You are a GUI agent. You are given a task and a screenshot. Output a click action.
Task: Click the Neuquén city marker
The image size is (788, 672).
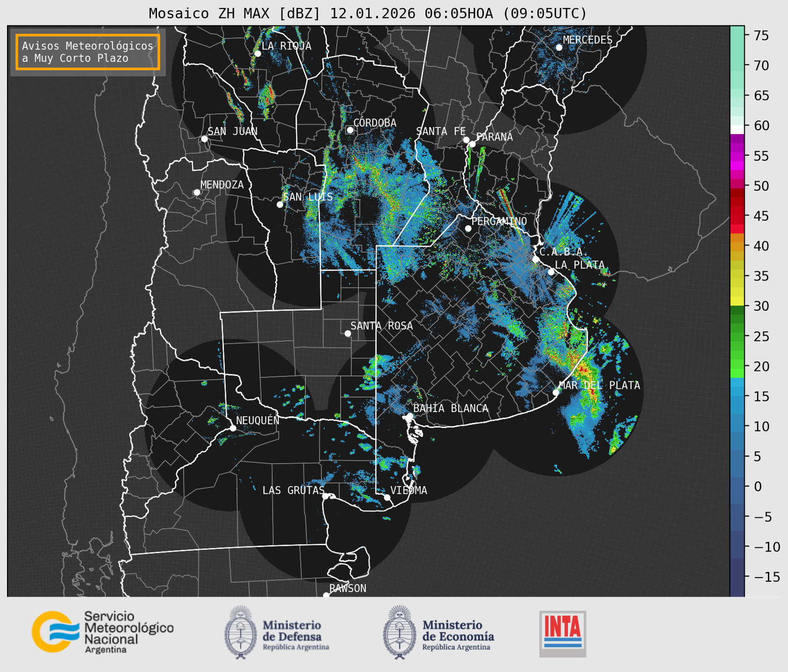coord(233,428)
